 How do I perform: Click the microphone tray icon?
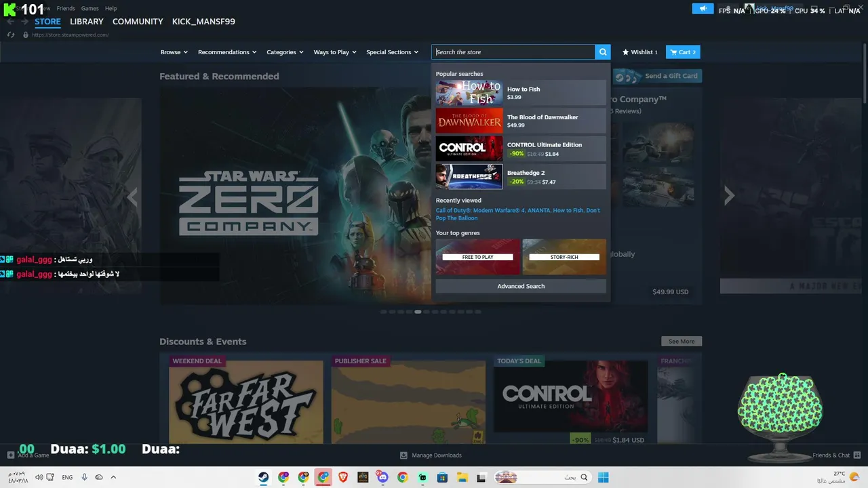85,477
